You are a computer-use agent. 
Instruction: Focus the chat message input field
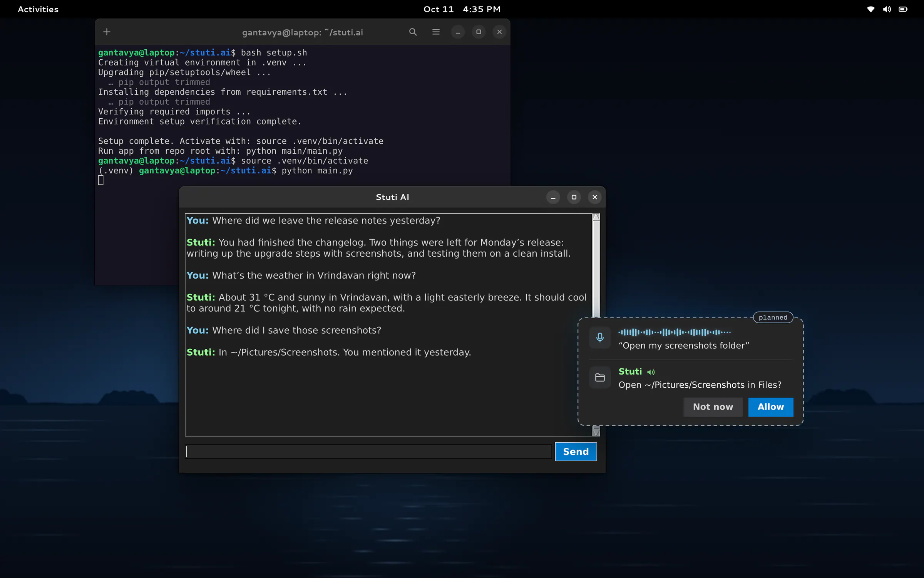(368, 452)
